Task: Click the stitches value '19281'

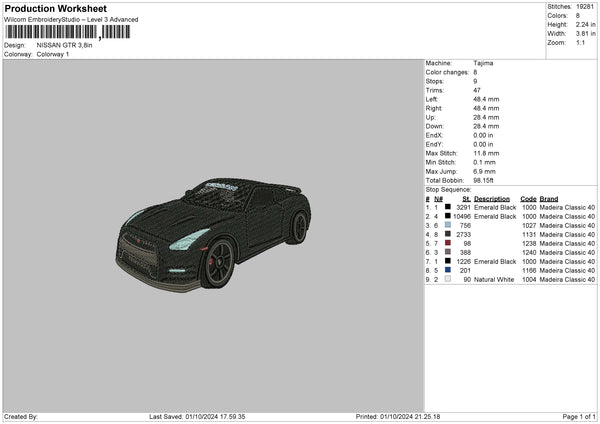Action: (x=585, y=7)
